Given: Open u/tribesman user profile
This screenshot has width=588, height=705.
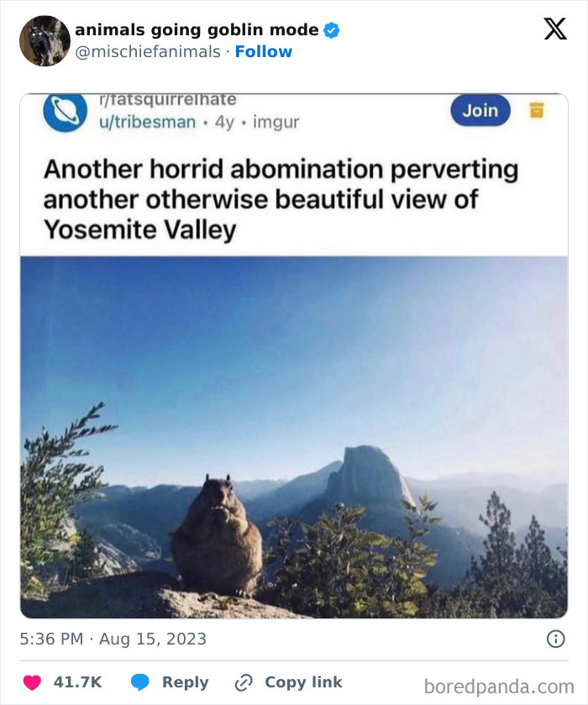Looking at the screenshot, I should tap(148, 122).
